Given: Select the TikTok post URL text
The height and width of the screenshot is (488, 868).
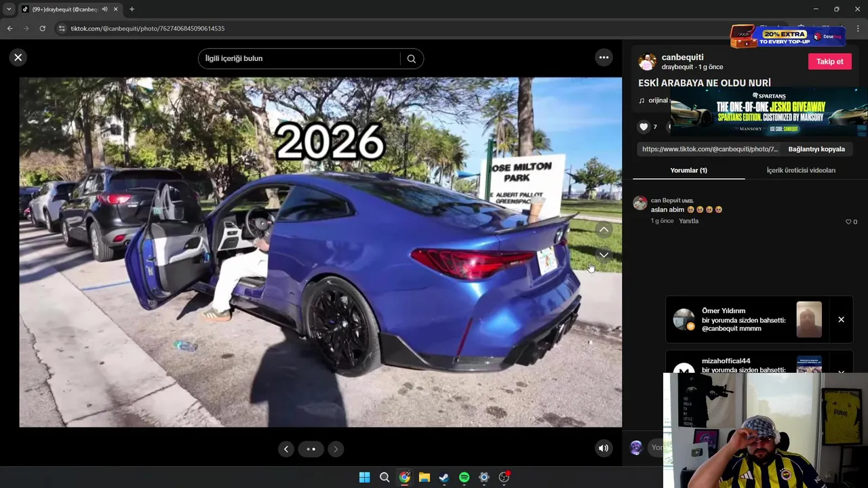Looking at the screenshot, I should click(x=709, y=149).
